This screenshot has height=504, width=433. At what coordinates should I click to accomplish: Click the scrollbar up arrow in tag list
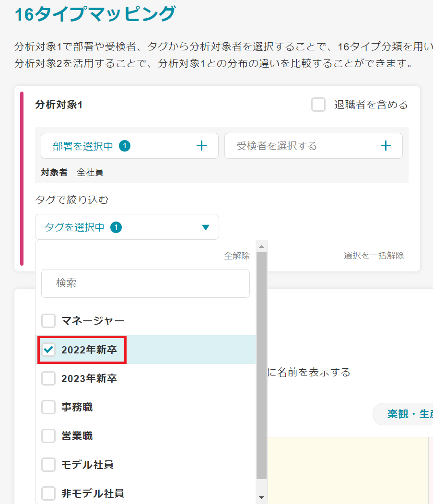point(261,246)
